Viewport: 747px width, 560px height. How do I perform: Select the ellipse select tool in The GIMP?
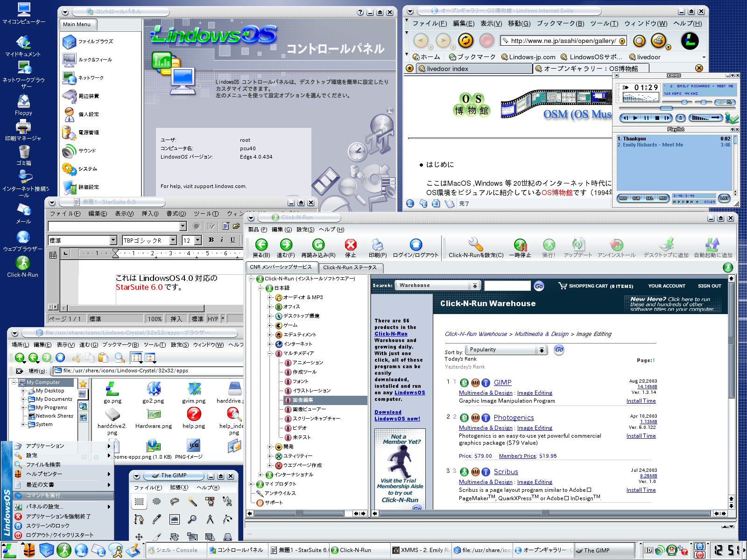(x=157, y=502)
